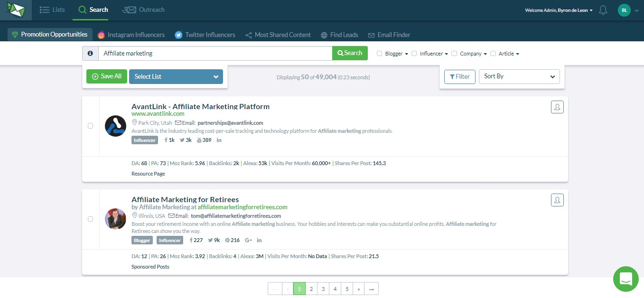Open AvantLink's LinkedIn icon
644x298 pixels.
click(219, 140)
